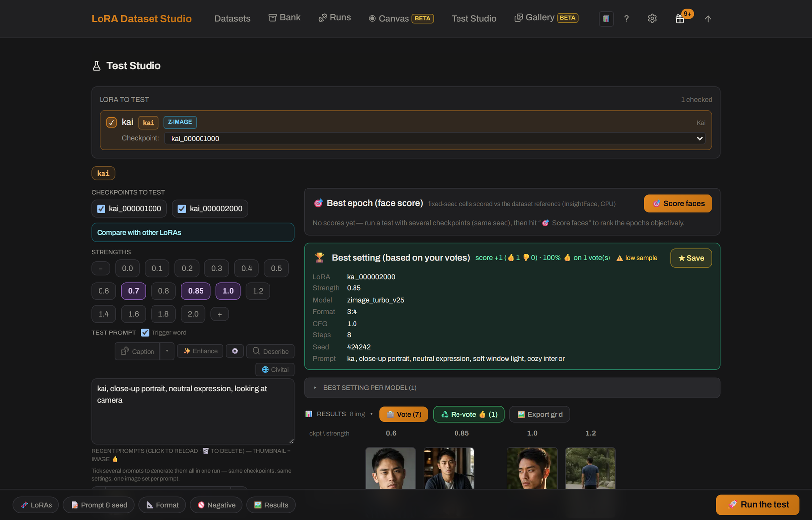Click the Re-vote button
This screenshot has width=812, height=520.
[468, 414]
